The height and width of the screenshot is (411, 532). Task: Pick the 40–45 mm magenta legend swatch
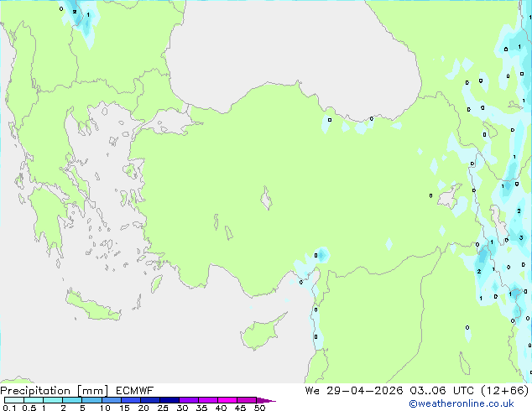pyautogui.click(x=227, y=400)
